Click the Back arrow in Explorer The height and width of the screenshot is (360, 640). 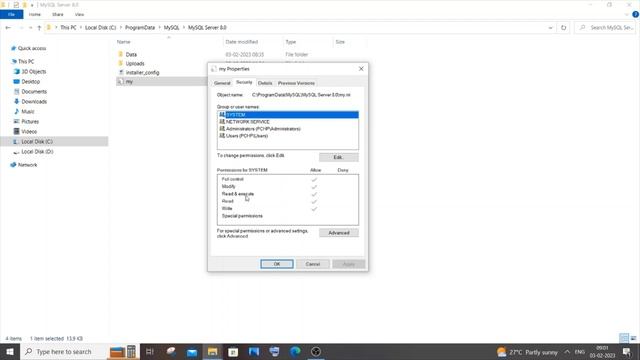(8, 28)
